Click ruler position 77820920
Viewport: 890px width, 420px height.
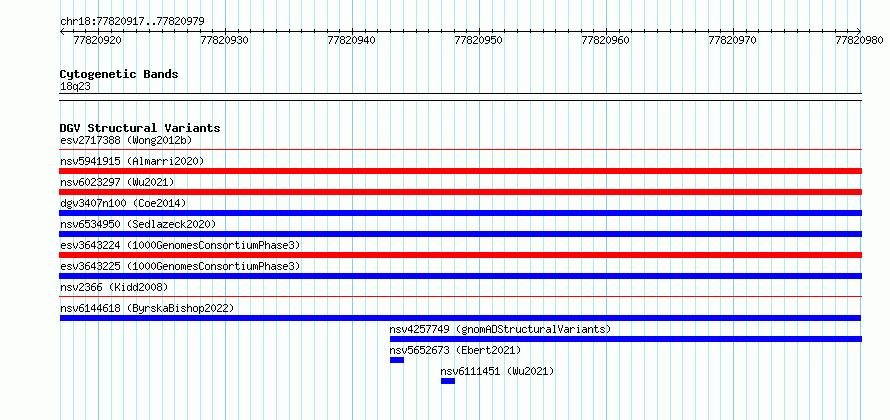click(x=98, y=40)
